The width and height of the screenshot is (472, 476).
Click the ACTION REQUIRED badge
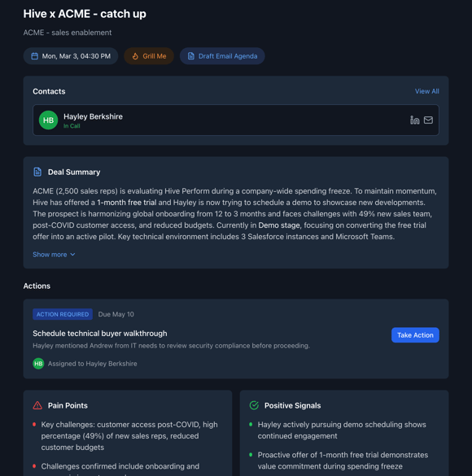[x=63, y=314]
